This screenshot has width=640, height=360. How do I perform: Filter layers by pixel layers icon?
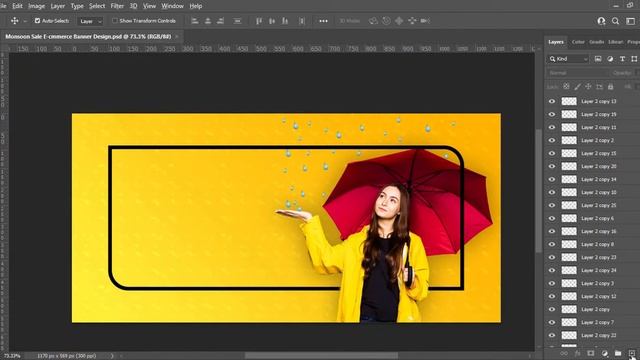coord(598,59)
